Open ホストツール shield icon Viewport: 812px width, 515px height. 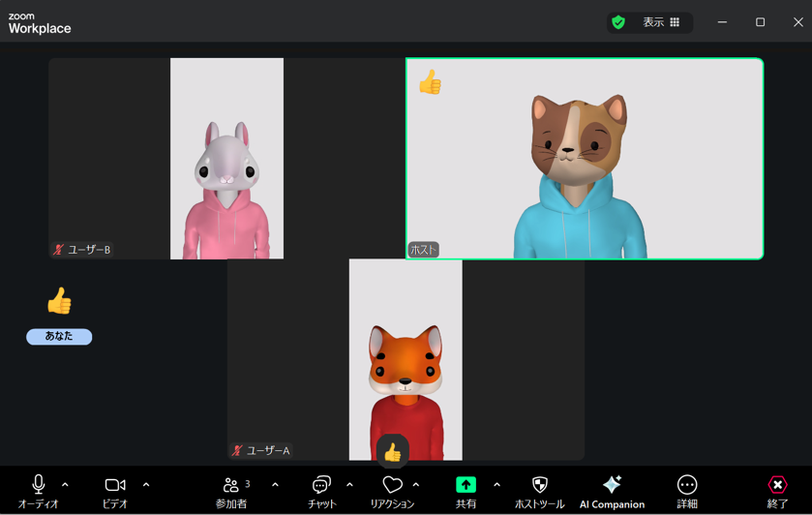(x=540, y=485)
